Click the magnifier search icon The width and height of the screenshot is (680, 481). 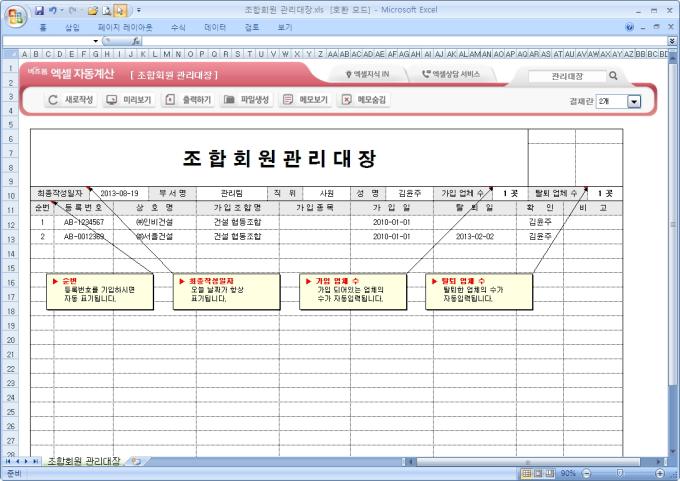tap(613, 76)
